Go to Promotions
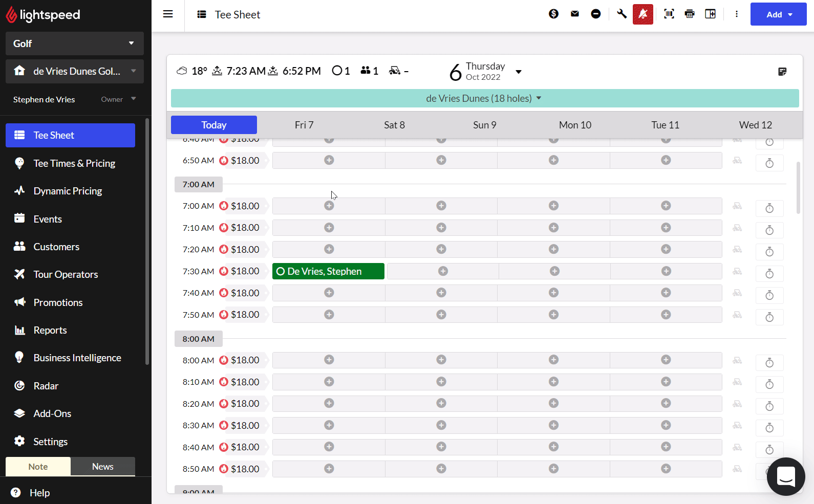 point(70,302)
